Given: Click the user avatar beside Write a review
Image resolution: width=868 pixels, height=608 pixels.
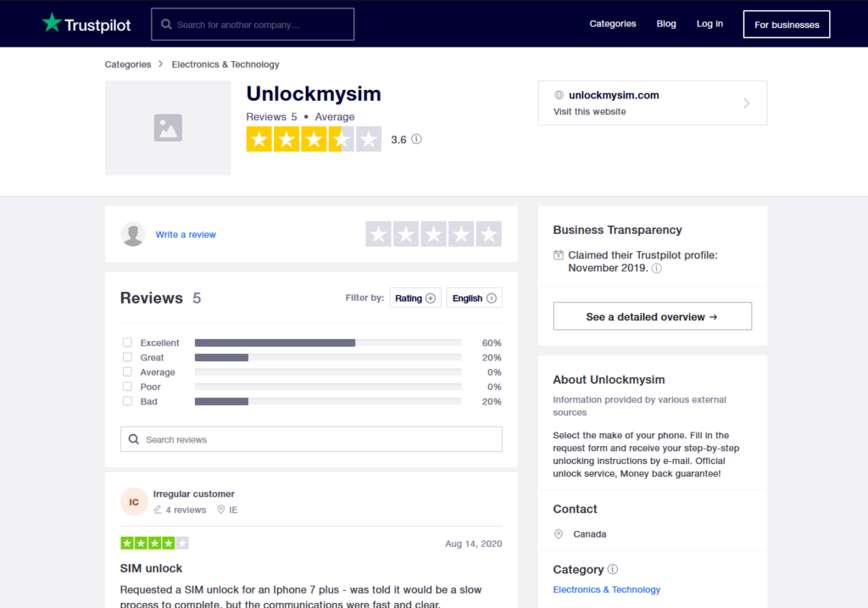Looking at the screenshot, I should (x=133, y=234).
